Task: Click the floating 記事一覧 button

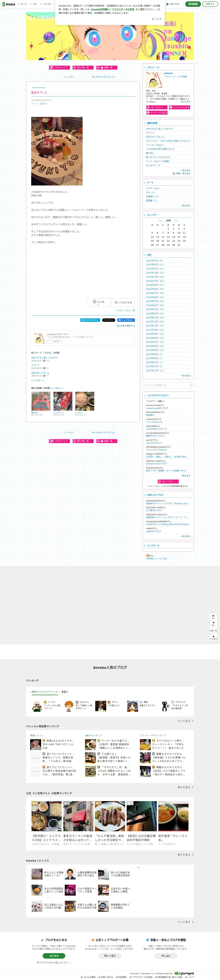Action: [213, 630]
